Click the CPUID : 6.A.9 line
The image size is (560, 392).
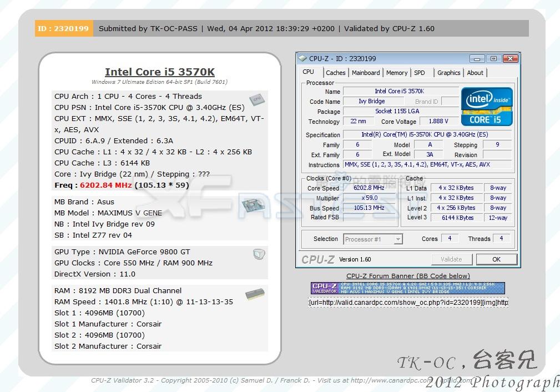coord(114,141)
